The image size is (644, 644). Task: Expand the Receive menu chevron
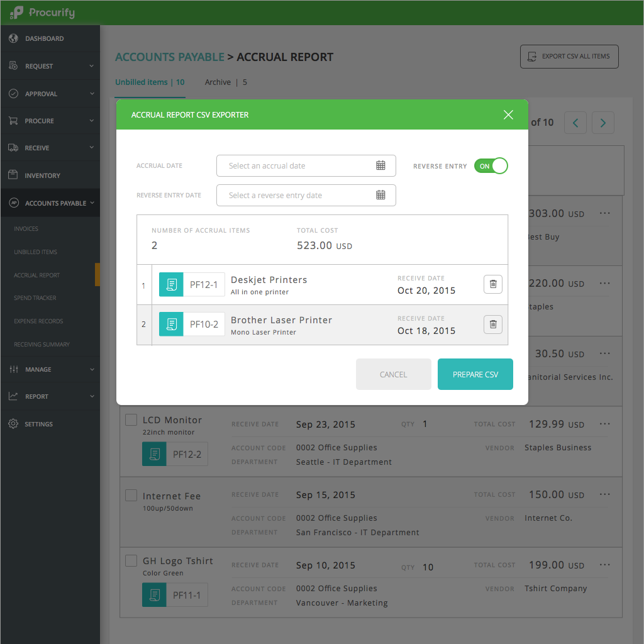[92, 147]
